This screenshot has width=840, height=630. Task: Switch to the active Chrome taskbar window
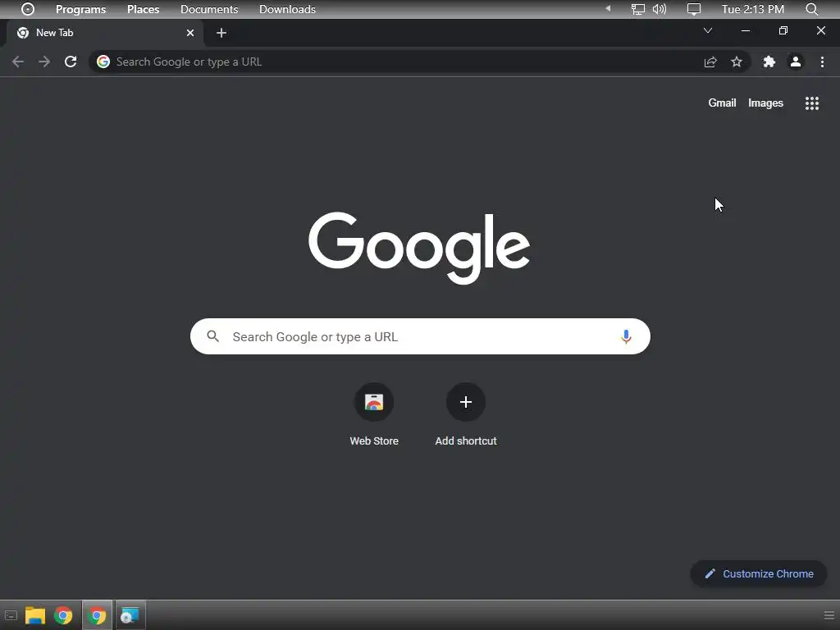coord(97,615)
